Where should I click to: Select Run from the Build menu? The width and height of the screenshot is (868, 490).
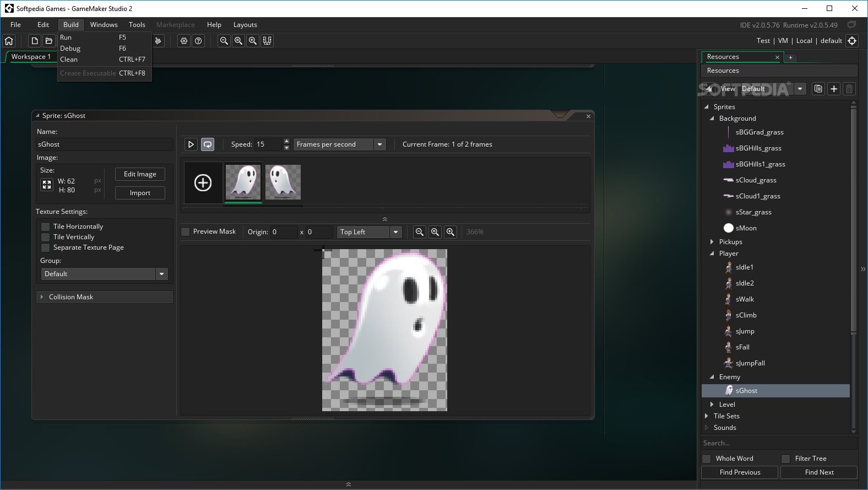pyautogui.click(x=104, y=37)
